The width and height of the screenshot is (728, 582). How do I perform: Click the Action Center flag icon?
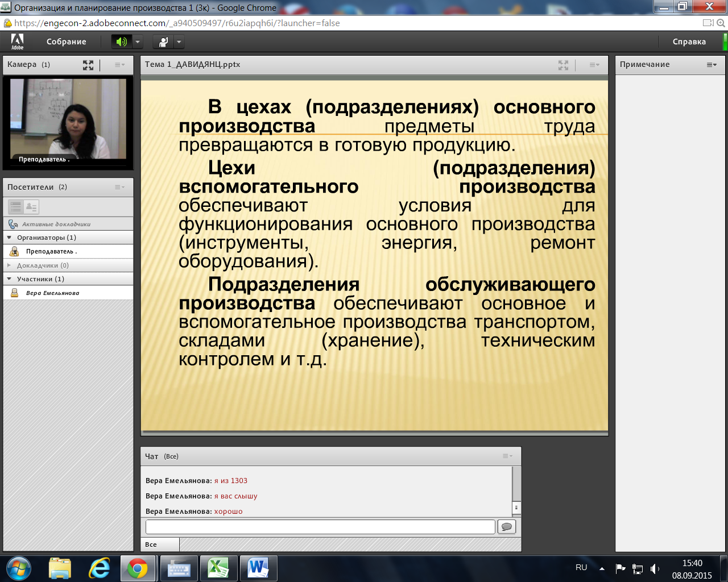pyautogui.click(x=621, y=568)
